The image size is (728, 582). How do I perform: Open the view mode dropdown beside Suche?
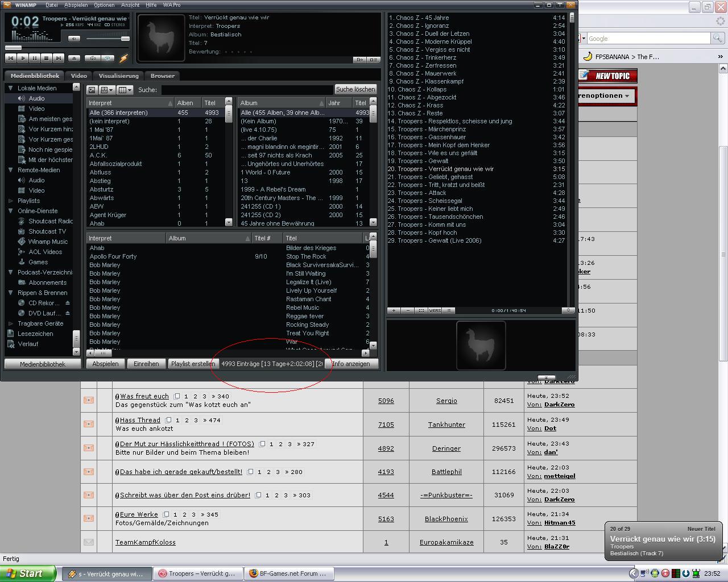click(x=107, y=90)
